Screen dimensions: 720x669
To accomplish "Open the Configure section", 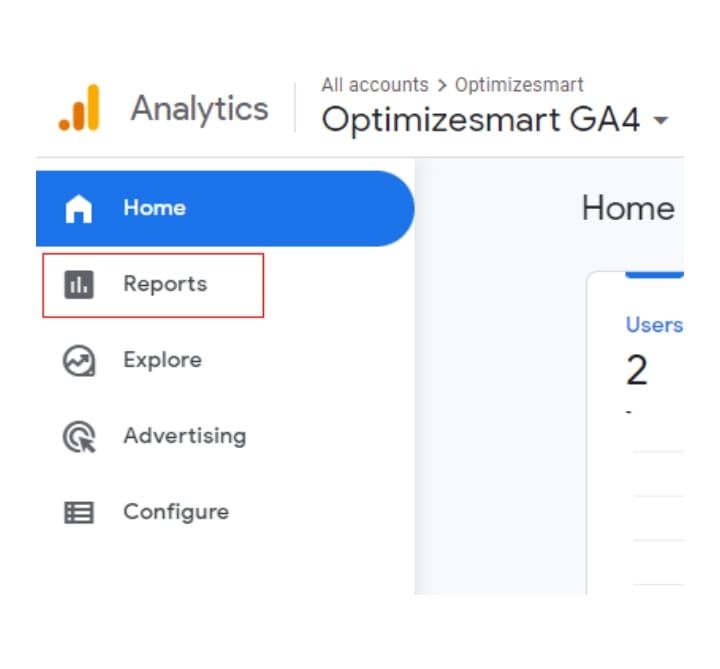I will pyautogui.click(x=176, y=512).
